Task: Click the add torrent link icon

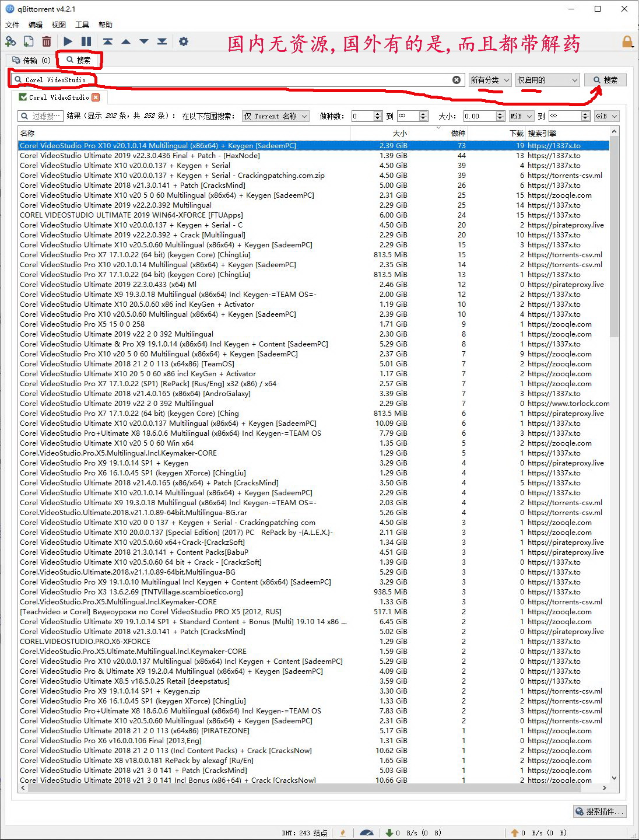Action: point(10,41)
